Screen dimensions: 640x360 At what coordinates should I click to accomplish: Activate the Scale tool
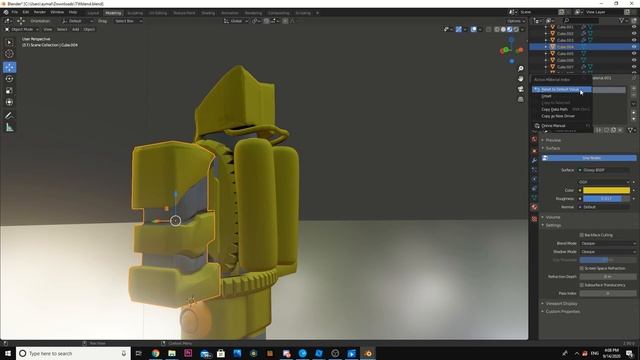pyautogui.click(x=9, y=91)
